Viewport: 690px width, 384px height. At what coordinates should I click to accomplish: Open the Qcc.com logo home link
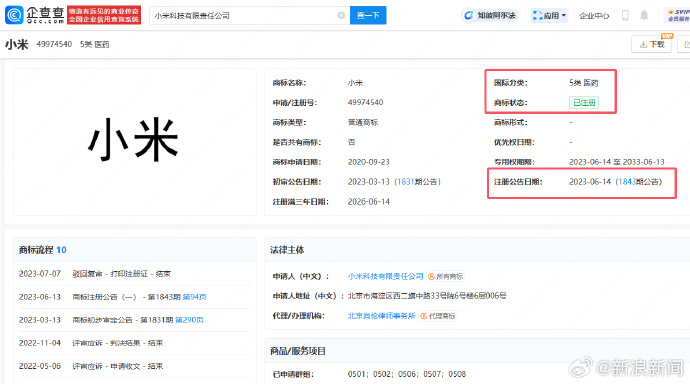(x=34, y=15)
